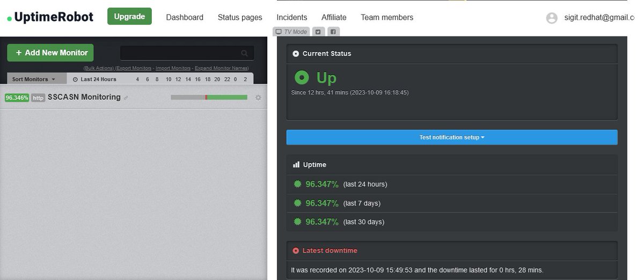The width and height of the screenshot is (644, 280).
Task: Click the Last 24 Hours clock icon
Action: [x=75, y=79]
